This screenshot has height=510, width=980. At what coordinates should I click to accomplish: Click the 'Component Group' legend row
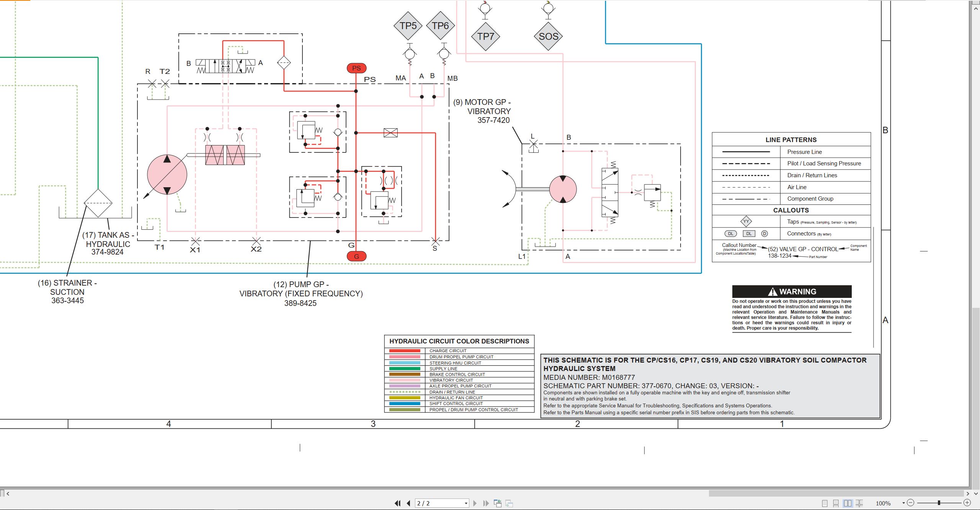coord(791,199)
